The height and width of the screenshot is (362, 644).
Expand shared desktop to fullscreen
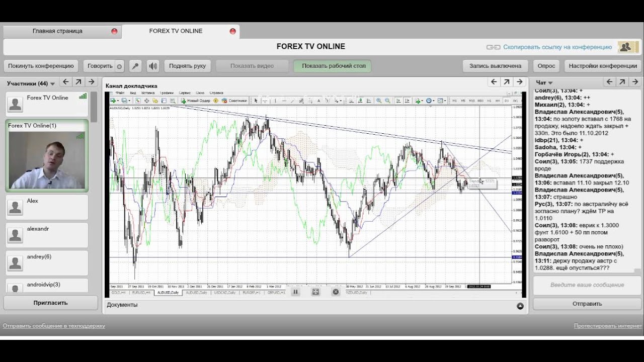pos(315,292)
